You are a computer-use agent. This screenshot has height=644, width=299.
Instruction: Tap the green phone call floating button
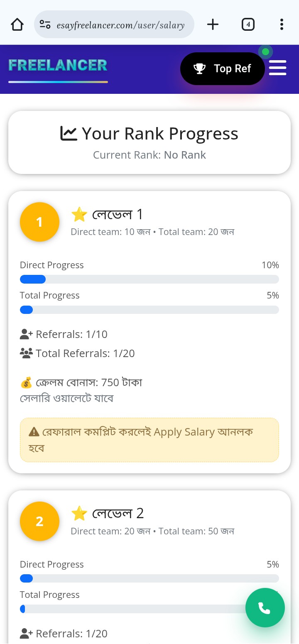[265, 608]
